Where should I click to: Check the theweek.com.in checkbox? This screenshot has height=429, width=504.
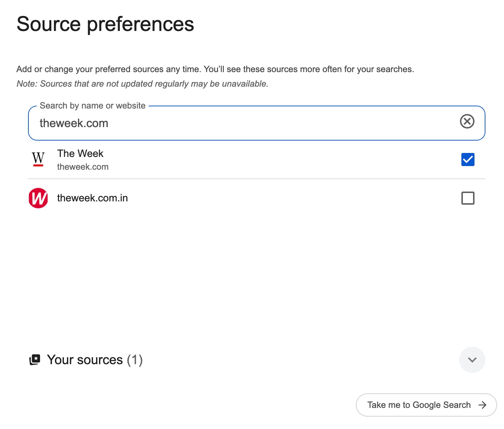(468, 198)
